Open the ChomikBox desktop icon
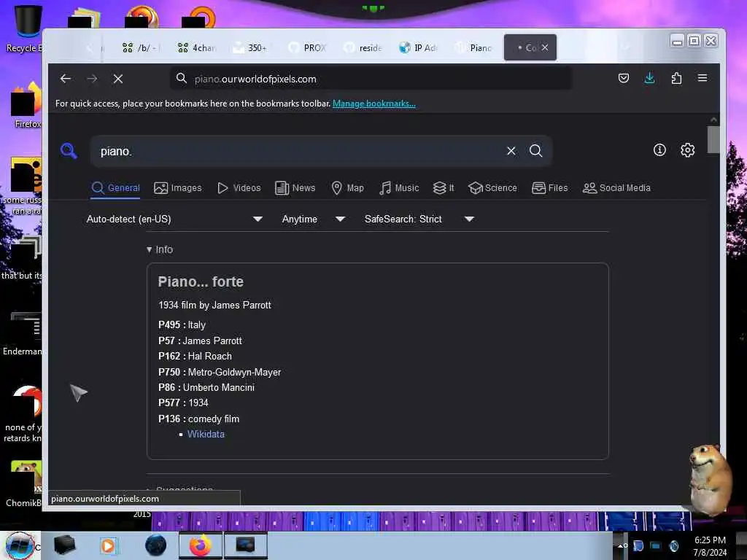Screen dimensions: 747x560 point(23,484)
